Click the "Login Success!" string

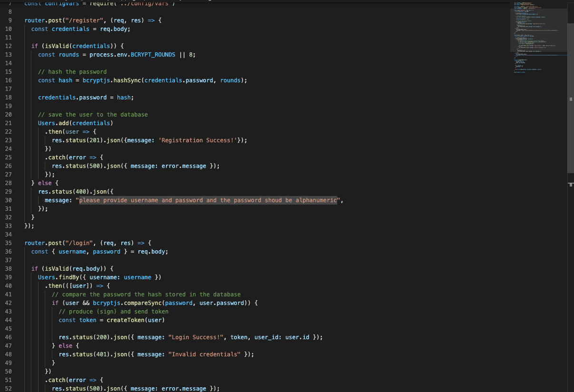point(196,337)
